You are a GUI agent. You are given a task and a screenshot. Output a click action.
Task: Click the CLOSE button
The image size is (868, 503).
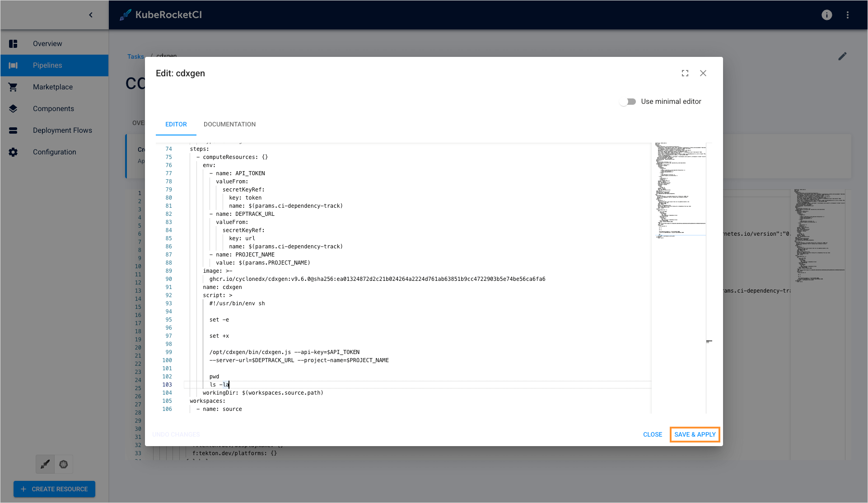pyautogui.click(x=653, y=434)
